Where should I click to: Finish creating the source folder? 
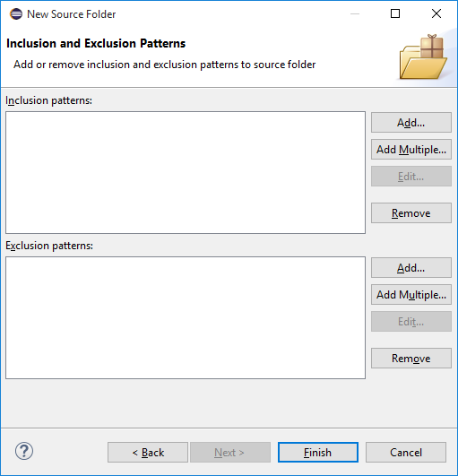pyautogui.click(x=318, y=453)
